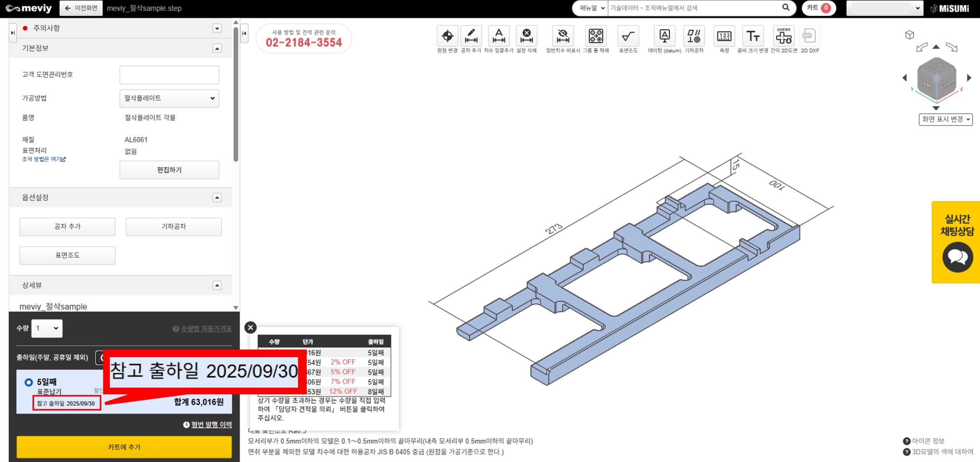Toggle 일반치수 비표시 dimension visibility
This screenshot has height=462, width=980.
(x=563, y=37)
